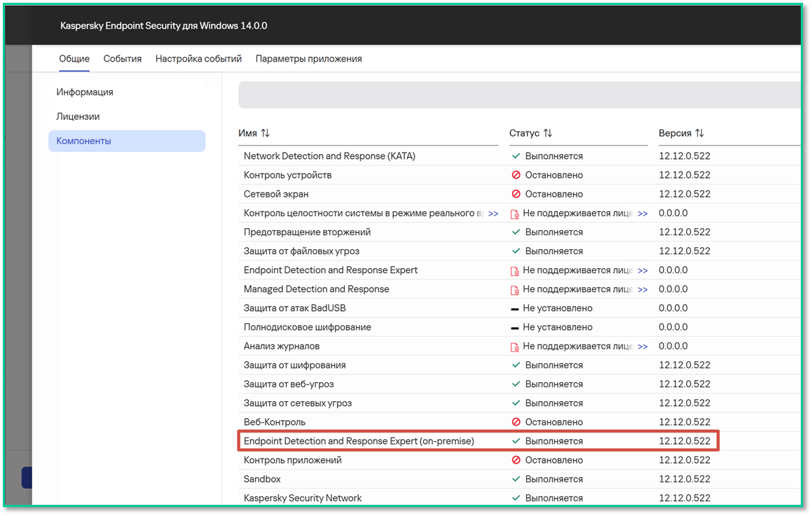Click the check icon for Предотвращение вторжений
Image resolution: width=812 pixels, height=516 pixels.
pos(516,232)
